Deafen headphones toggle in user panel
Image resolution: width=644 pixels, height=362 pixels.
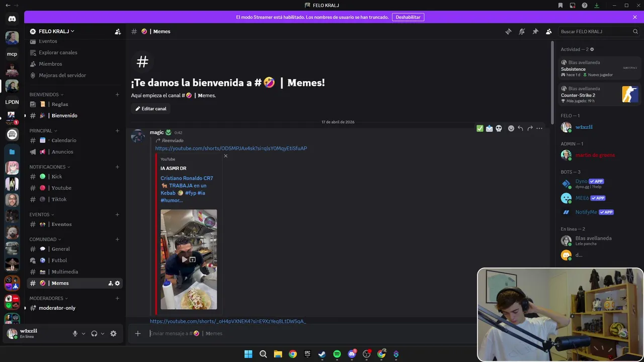(x=94, y=333)
